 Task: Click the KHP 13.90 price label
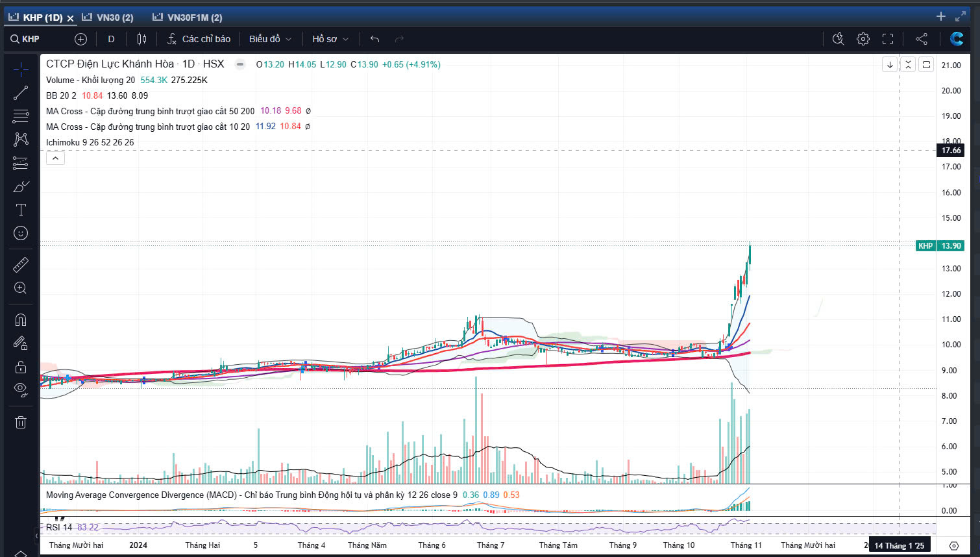click(x=940, y=245)
